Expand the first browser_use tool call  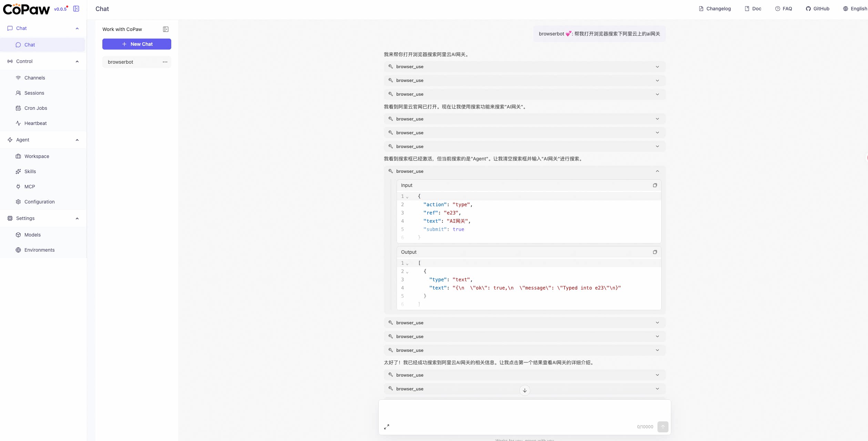pyautogui.click(x=657, y=67)
